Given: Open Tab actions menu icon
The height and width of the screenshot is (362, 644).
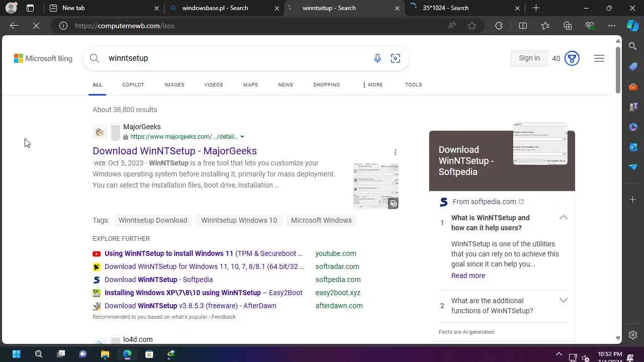Looking at the screenshot, I should coord(30,8).
